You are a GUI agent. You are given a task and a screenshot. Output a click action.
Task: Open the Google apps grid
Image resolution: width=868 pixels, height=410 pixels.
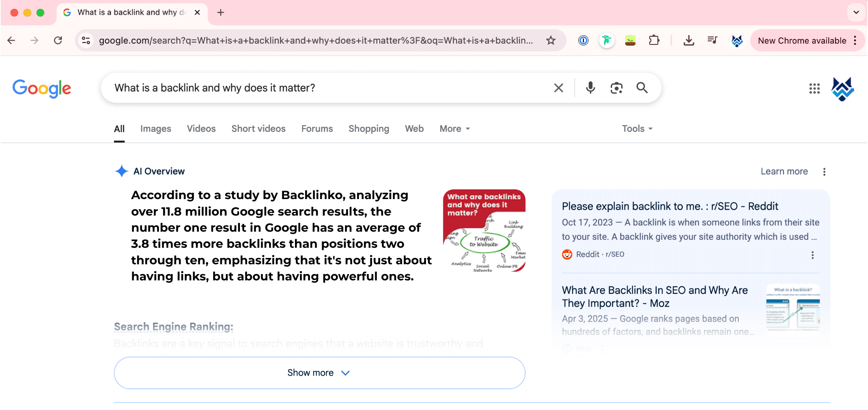tap(814, 88)
